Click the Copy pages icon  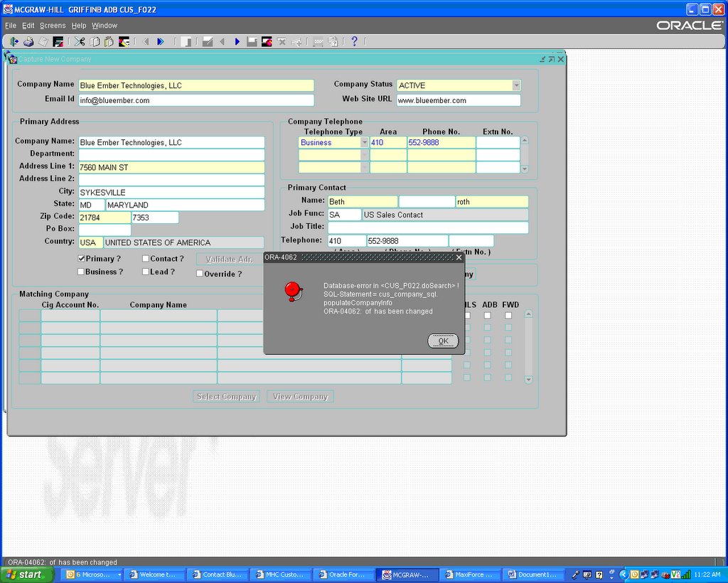(95, 42)
